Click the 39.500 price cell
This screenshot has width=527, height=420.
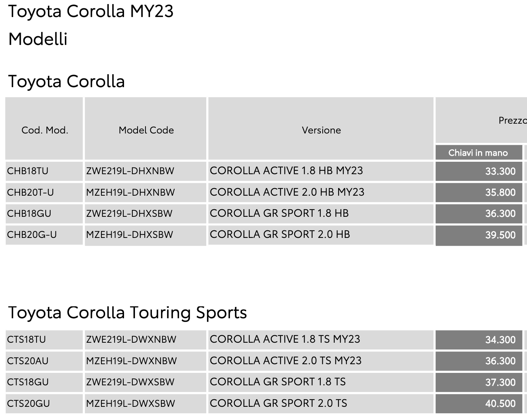(479, 235)
